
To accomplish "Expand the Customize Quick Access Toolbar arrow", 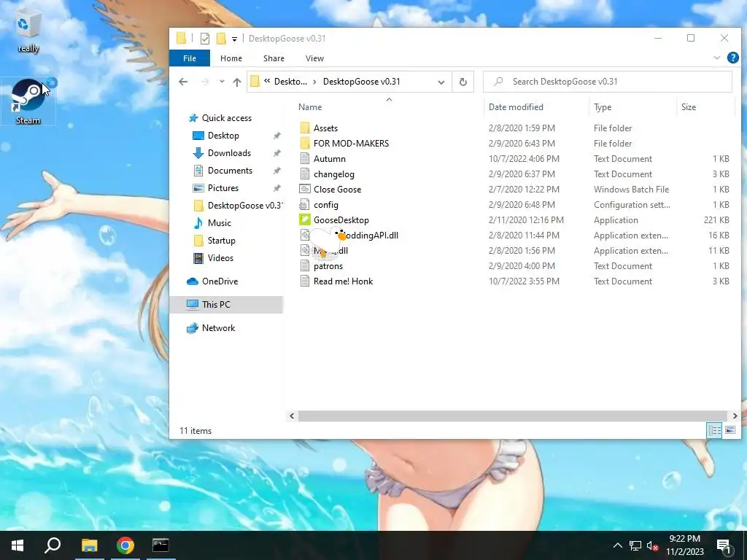I will [x=234, y=39].
